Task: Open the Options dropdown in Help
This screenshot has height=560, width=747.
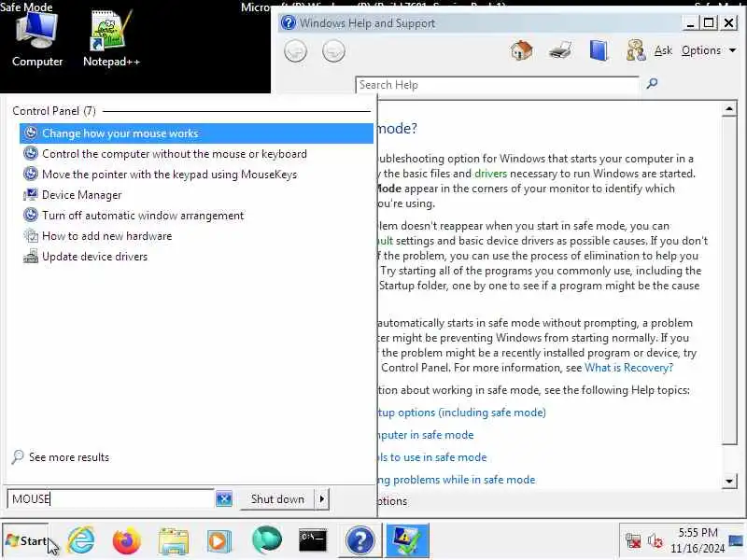Action: [x=709, y=50]
